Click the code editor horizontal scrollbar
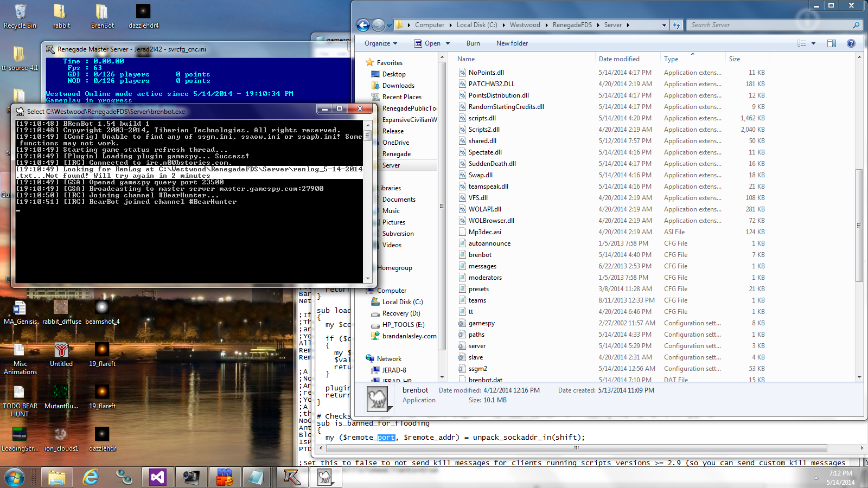This screenshot has width=868, height=488. tap(576, 448)
